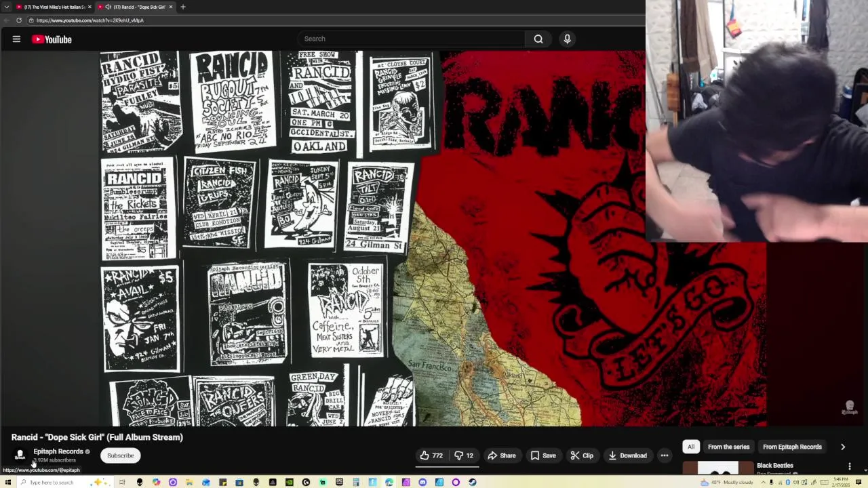
Task: Share the Rancid album stream
Action: (502, 455)
